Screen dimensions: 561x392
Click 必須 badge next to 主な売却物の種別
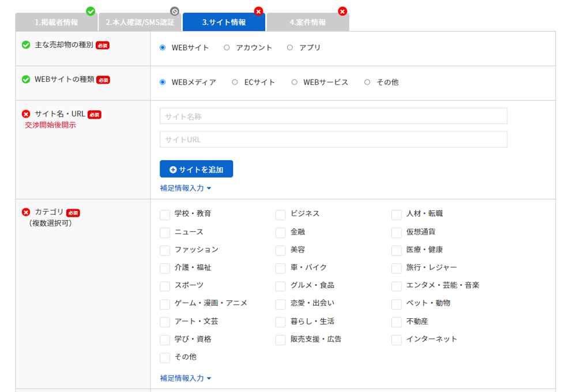pos(102,46)
